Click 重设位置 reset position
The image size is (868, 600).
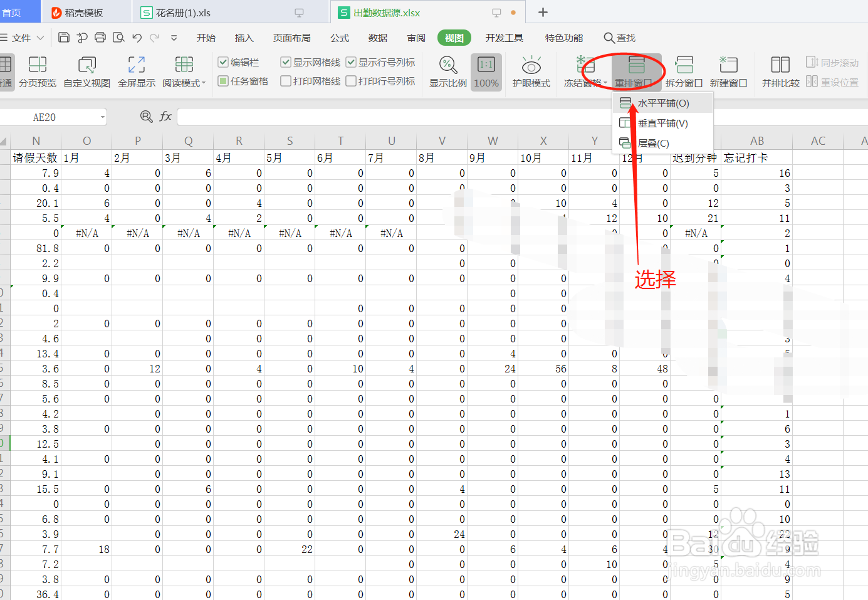[x=832, y=82]
